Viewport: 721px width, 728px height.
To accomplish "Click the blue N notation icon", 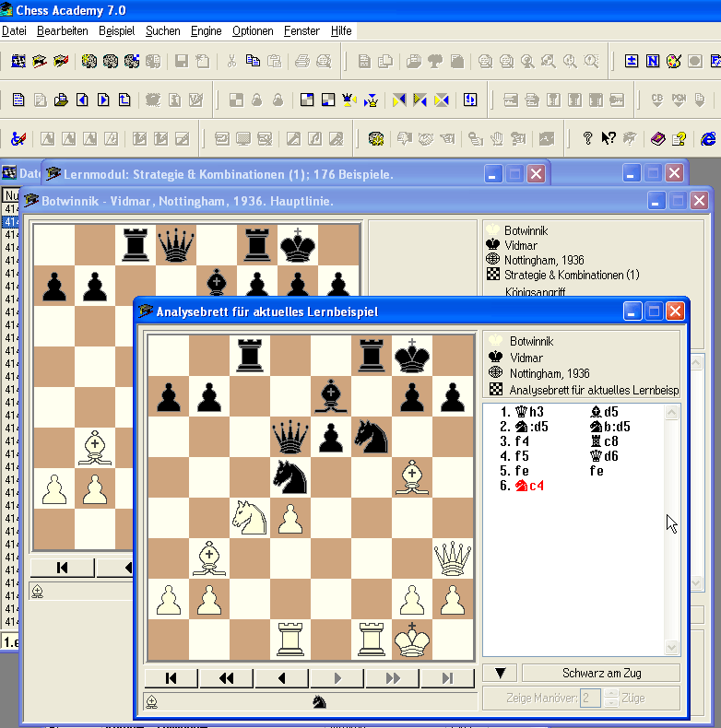I will tap(653, 61).
